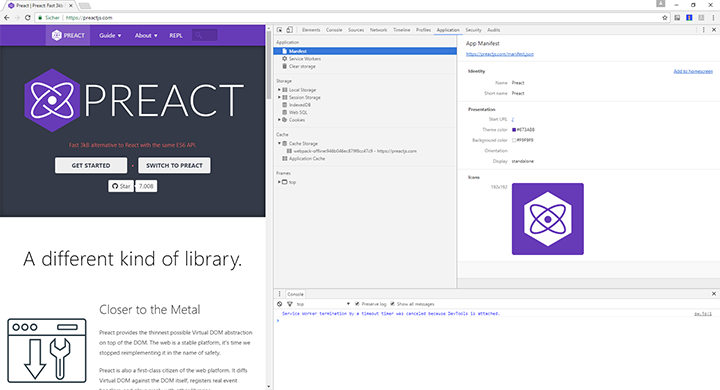Clear the console with the clear icon

tap(280, 304)
